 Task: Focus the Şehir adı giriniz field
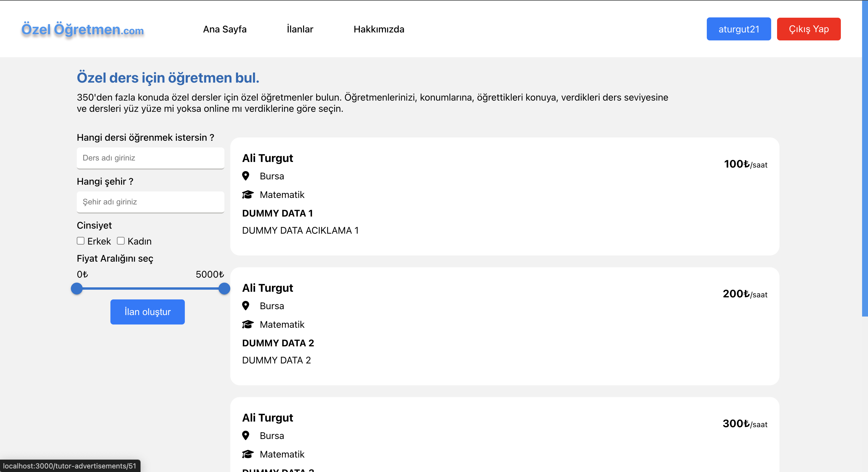151,202
